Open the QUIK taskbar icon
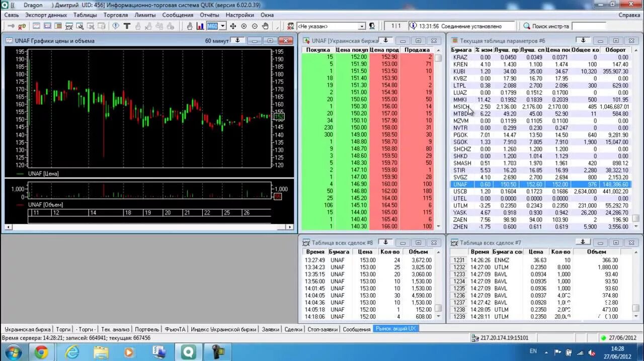The width and height of the screenshot is (644, 361). click(189, 352)
